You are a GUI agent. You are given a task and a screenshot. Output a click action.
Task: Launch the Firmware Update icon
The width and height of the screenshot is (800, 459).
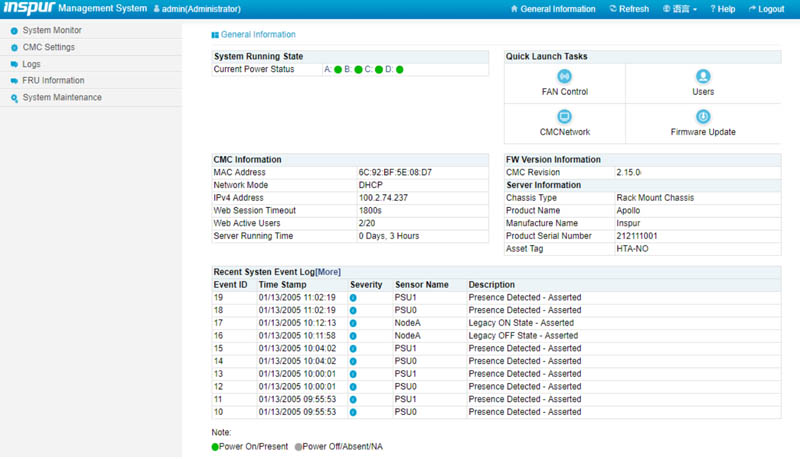[703, 117]
